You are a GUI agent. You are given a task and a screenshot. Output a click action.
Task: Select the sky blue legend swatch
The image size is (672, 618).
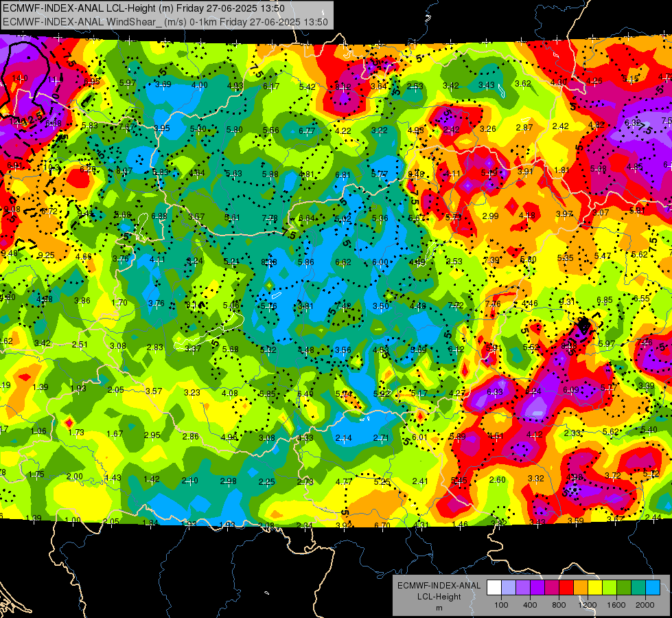[652, 588]
